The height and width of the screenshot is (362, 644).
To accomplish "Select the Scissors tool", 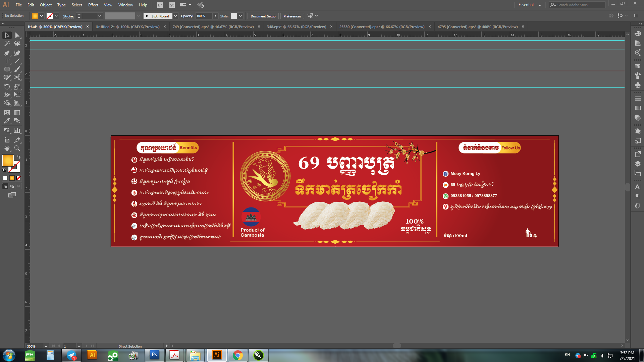I will [x=17, y=77].
